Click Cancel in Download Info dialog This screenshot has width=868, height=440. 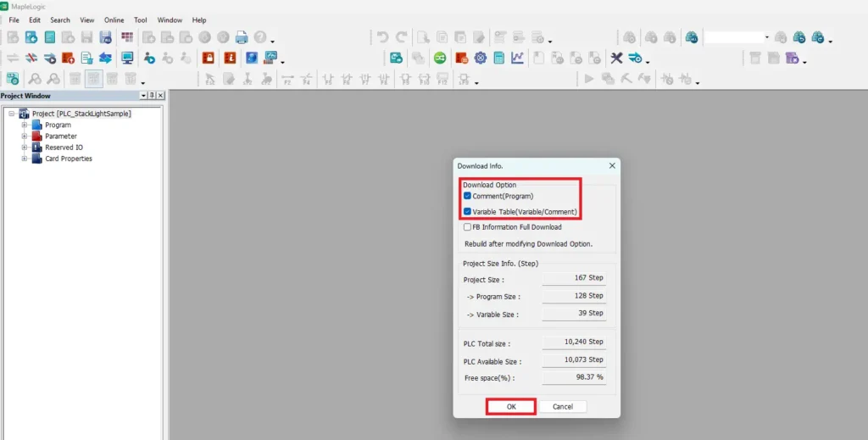(563, 407)
